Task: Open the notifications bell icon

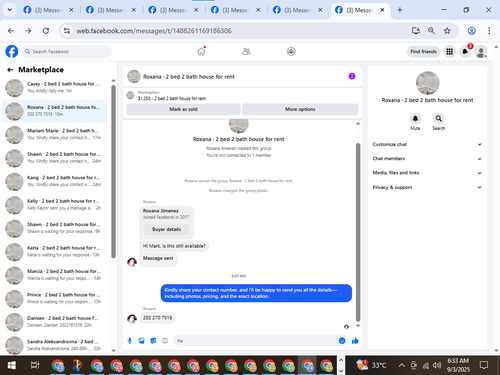Action: (x=465, y=52)
